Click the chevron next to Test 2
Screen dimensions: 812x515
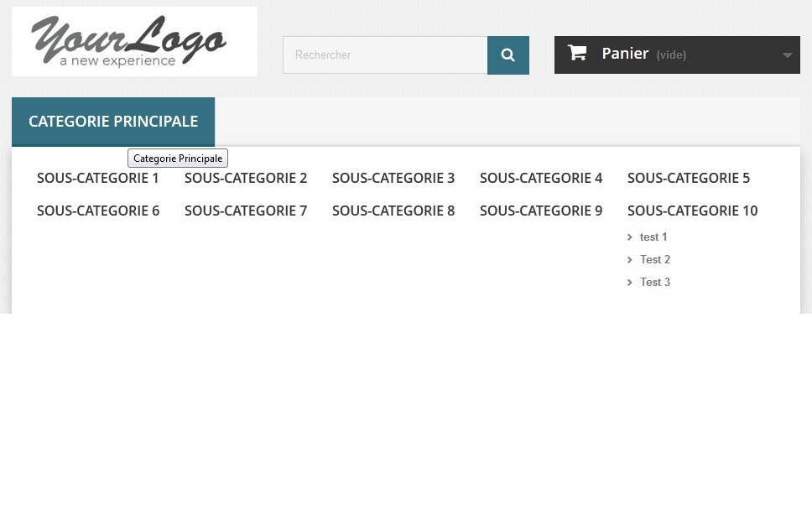[x=630, y=260]
